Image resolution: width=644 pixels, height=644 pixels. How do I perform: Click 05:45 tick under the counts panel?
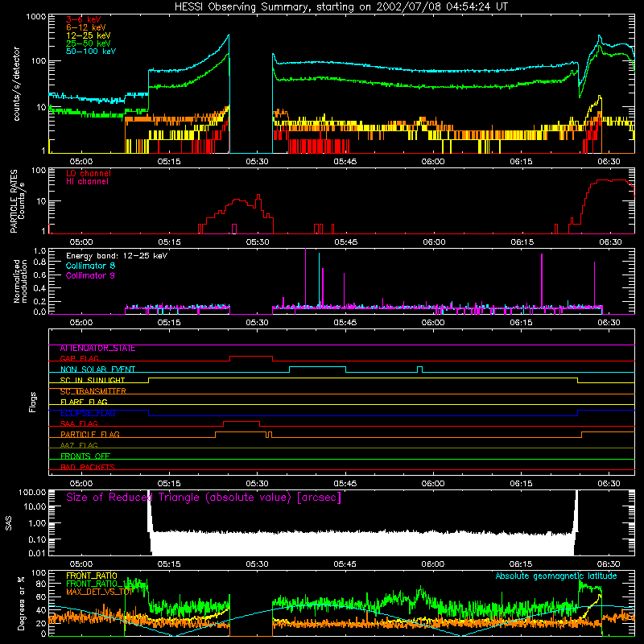[x=345, y=162]
